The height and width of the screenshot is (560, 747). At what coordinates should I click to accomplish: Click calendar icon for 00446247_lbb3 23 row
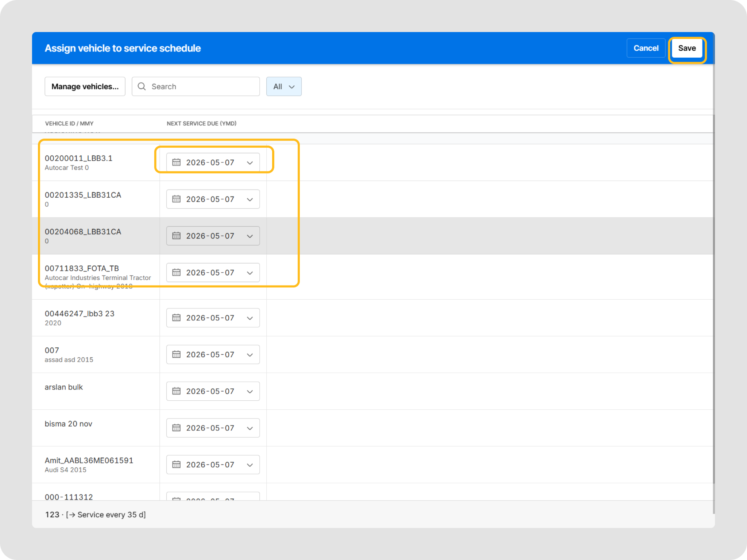coord(177,318)
